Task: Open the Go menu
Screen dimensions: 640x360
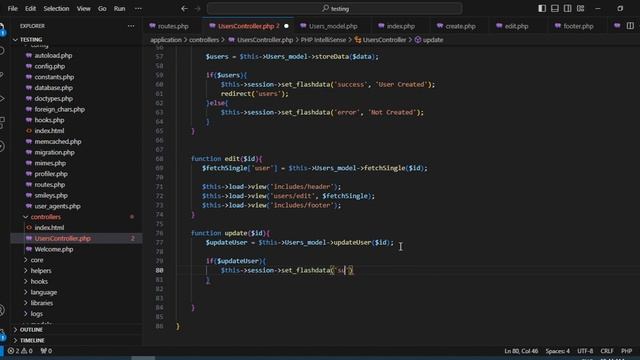Action: coord(102,9)
